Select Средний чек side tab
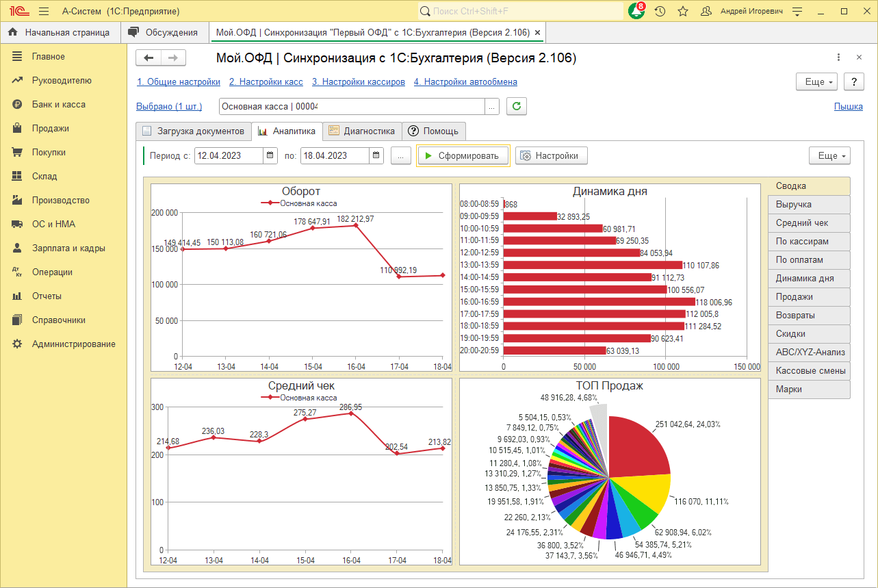The width and height of the screenshot is (878, 588). (x=809, y=222)
